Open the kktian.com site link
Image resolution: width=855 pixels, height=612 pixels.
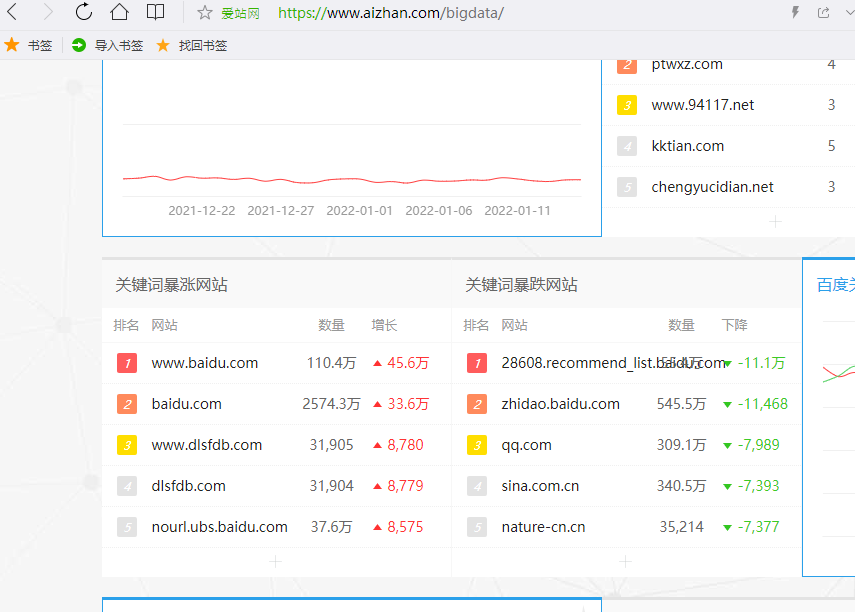[x=688, y=146]
